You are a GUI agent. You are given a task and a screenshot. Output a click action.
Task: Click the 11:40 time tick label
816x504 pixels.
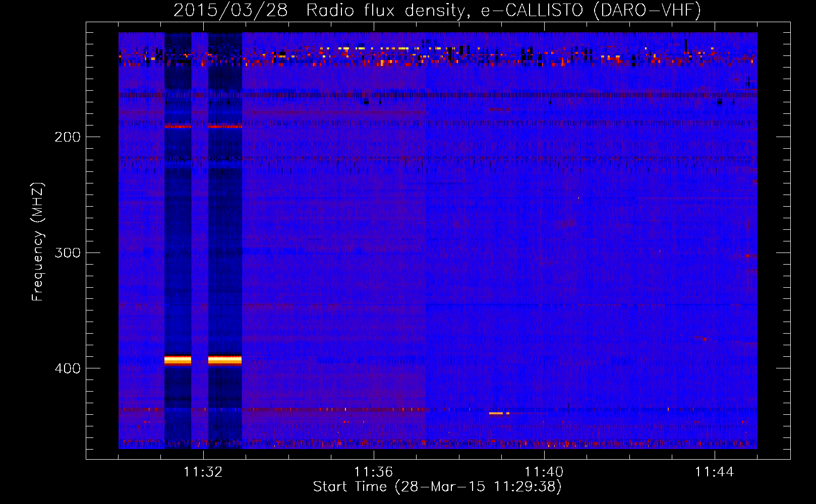point(544,472)
